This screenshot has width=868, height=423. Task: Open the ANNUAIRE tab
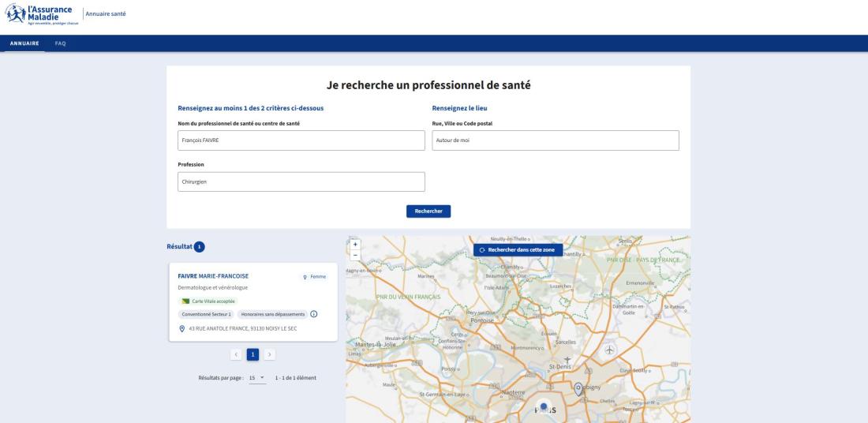pos(24,43)
